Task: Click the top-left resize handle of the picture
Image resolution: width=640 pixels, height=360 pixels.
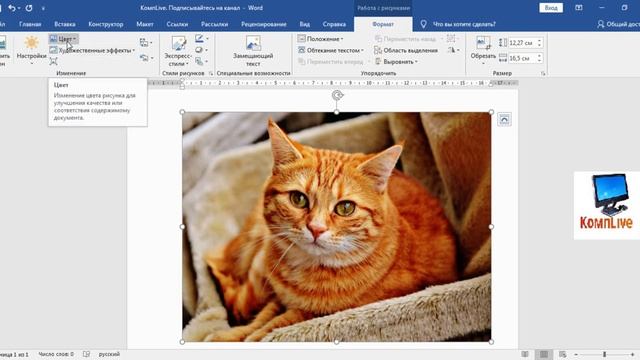Action: [x=182, y=112]
